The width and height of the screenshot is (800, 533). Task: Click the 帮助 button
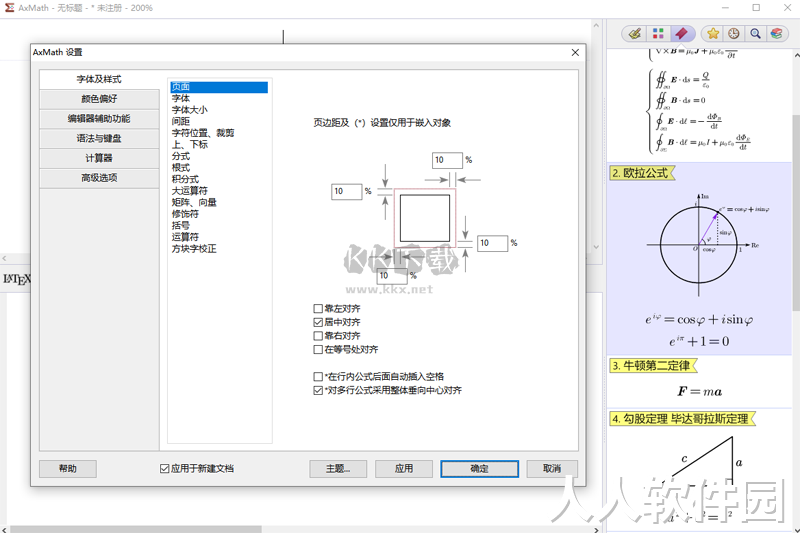coord(68,469)
